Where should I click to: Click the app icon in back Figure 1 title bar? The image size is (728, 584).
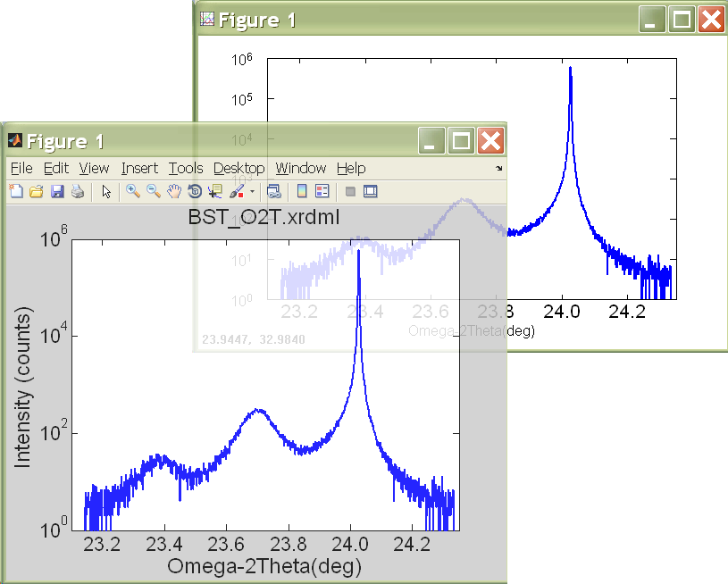click(x=207, y=19)
